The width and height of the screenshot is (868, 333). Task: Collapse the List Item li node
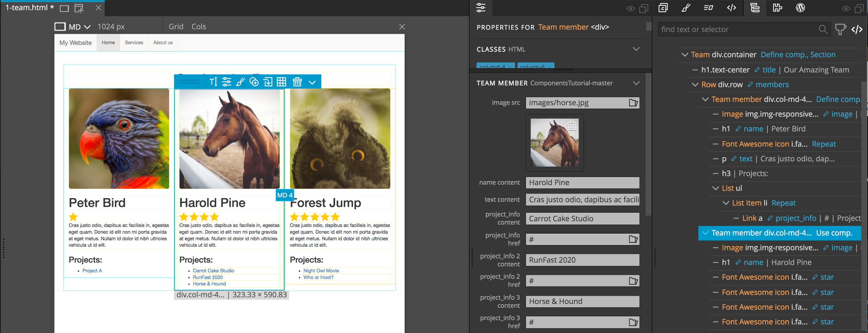coord(726,203)
